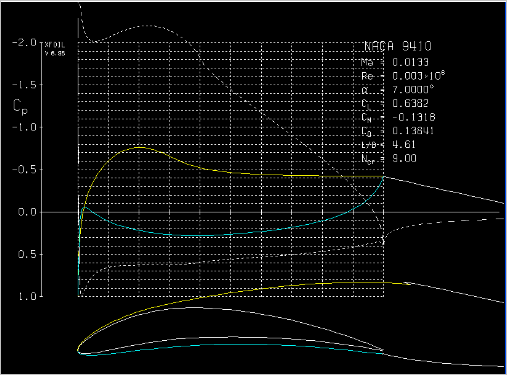Click the "NACA 9410" airfoil title
508x375 pixels.
pos(398,46)
